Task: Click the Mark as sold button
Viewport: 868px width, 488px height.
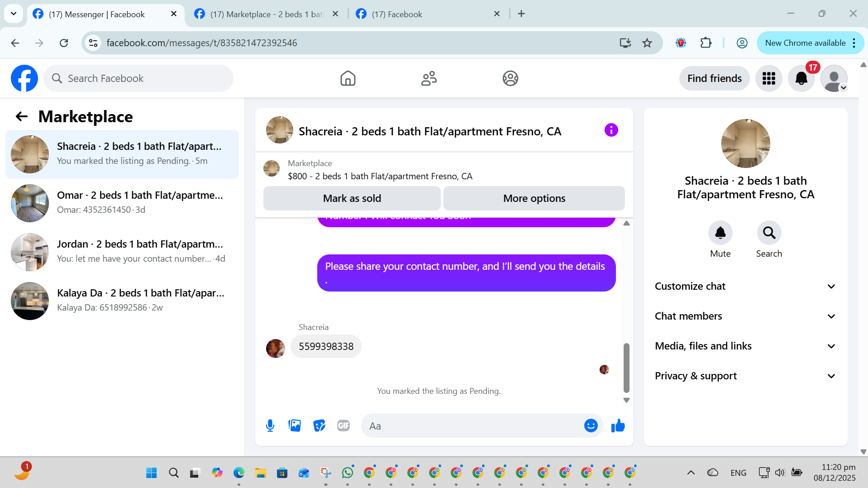Action: pyautogui.click(x=352, y=198)
